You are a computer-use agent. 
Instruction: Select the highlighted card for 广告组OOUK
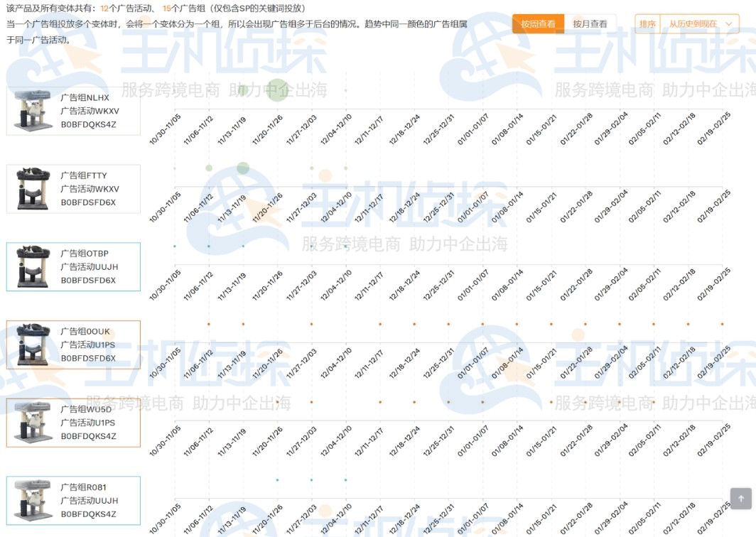tap(74, 344)
